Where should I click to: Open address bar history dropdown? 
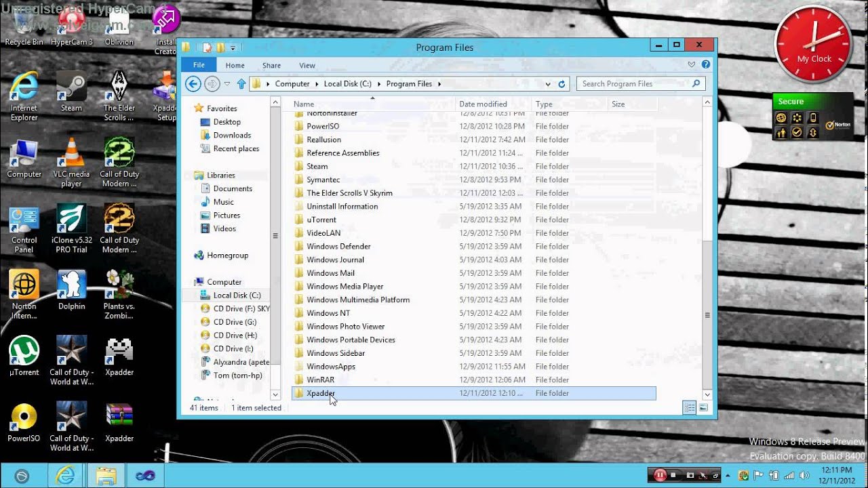tap(548, 84)
